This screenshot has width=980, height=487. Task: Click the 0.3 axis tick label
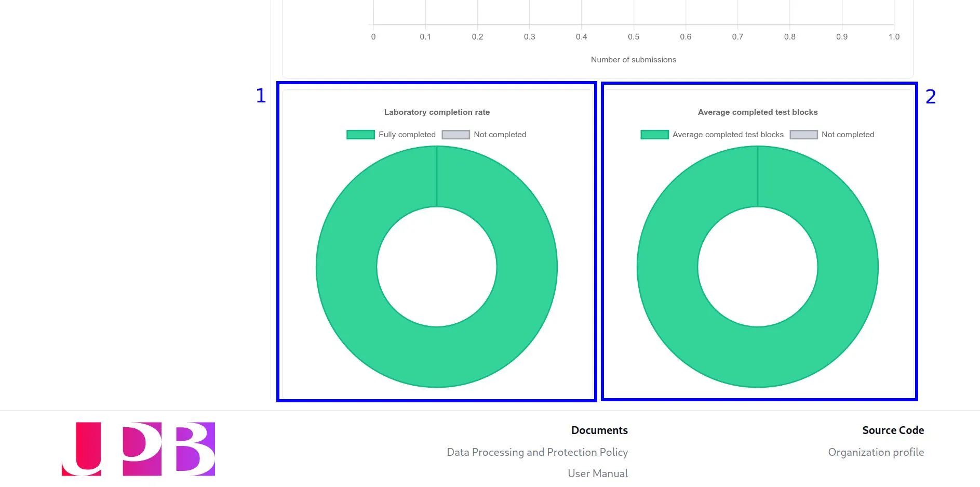529,37
